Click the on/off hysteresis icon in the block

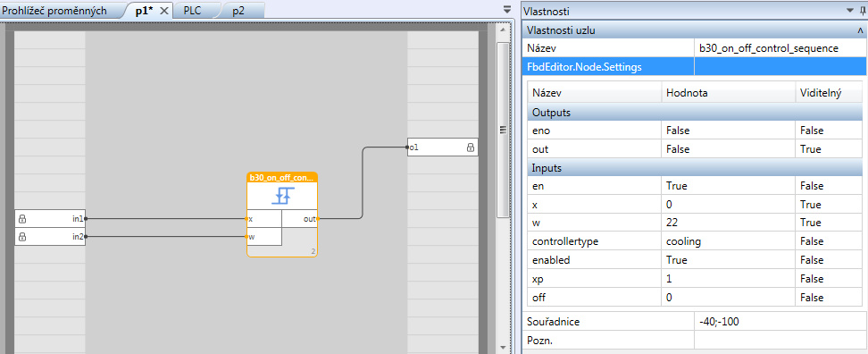pyautogui.click(x=282, y=196)
